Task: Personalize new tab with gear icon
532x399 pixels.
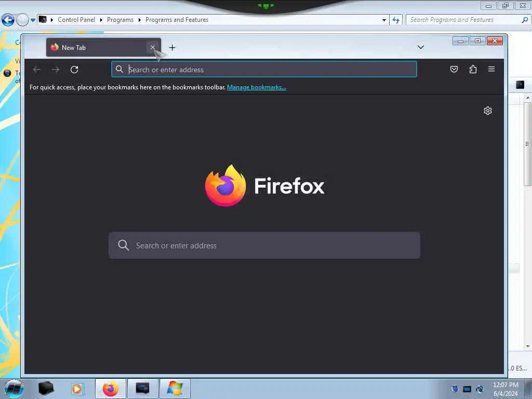Action: (x=487, y=111)
